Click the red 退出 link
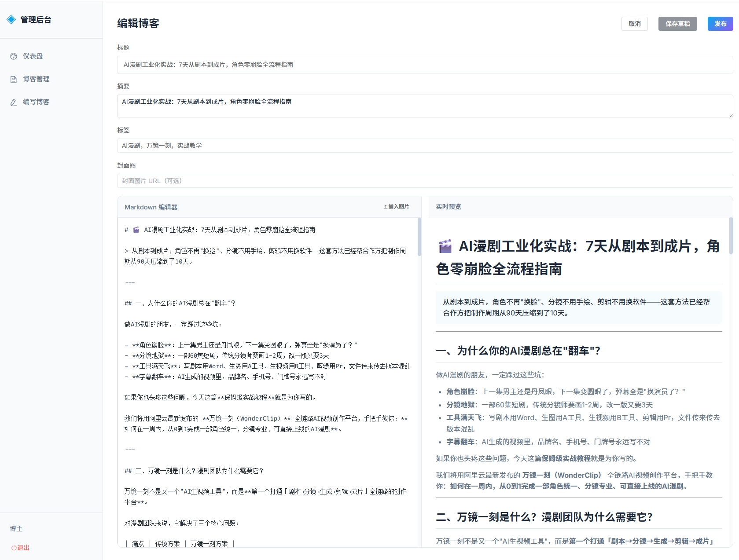Image resolution: width=739 pixels, height=560 pixels. [20, 548]
